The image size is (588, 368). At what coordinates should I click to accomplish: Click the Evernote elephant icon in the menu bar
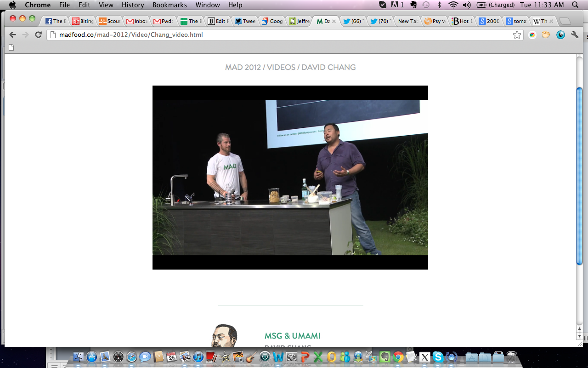413,5
